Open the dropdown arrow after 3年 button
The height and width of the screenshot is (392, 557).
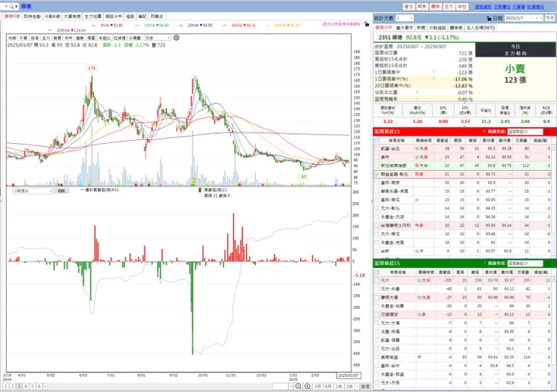[357, 386]
